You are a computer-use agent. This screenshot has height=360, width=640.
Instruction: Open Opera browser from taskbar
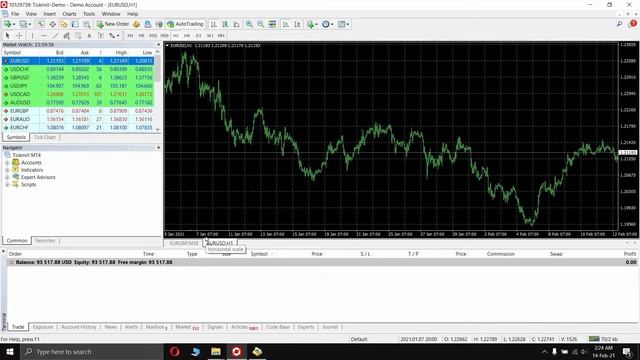(174, 351)
